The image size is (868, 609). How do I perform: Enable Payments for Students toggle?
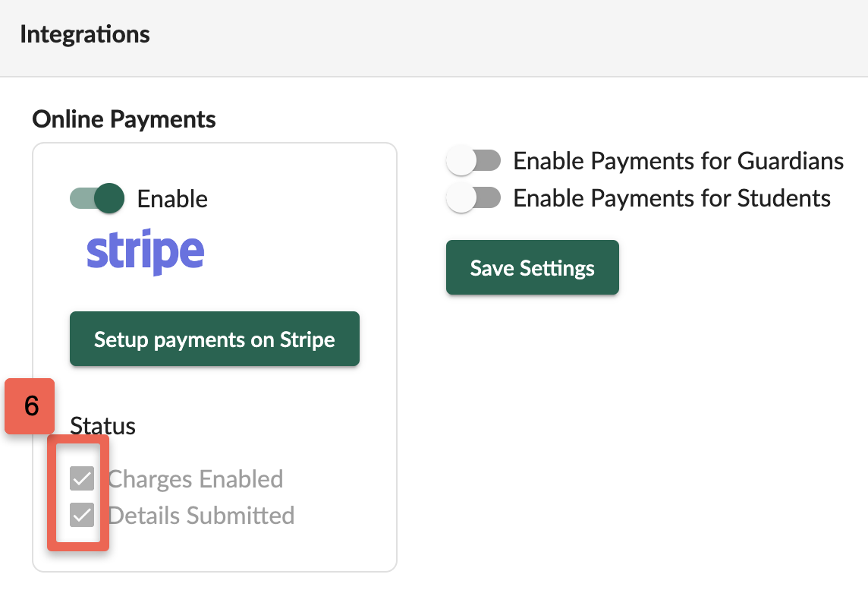(473, 198)
